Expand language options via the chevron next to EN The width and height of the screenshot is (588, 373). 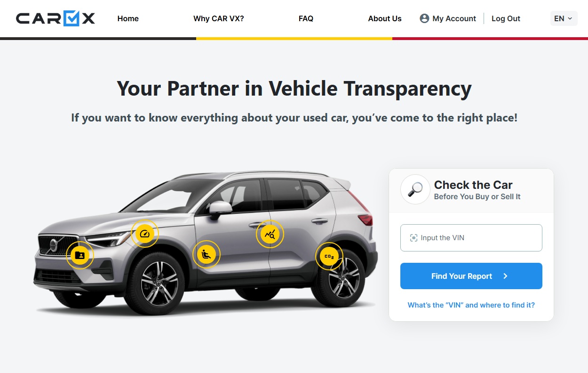point(570,18)
